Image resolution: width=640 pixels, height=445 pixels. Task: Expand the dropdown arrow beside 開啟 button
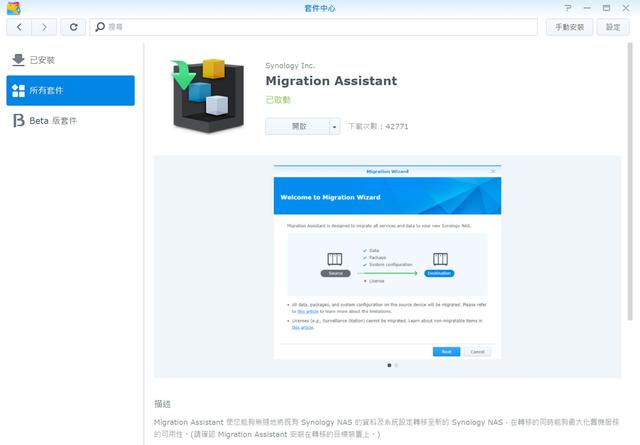pyautogui.click(x=334, y=127)
